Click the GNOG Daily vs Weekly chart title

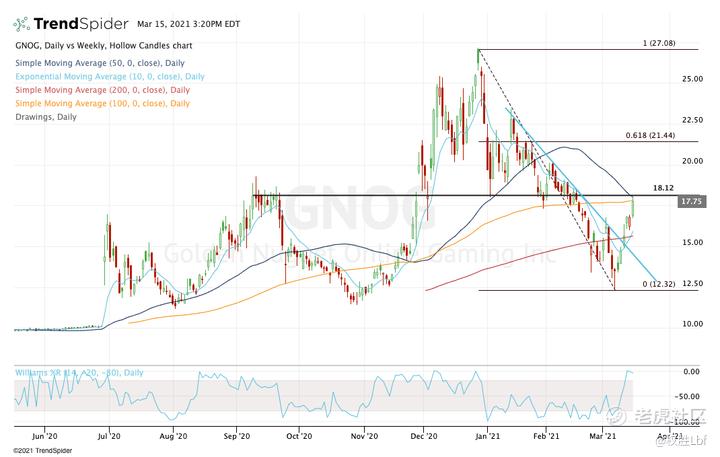(104, 45)
